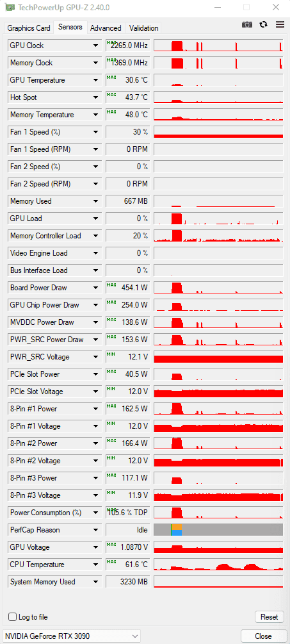
Task: Expand the GPU Load sensor dropdown
Action: 95,219
